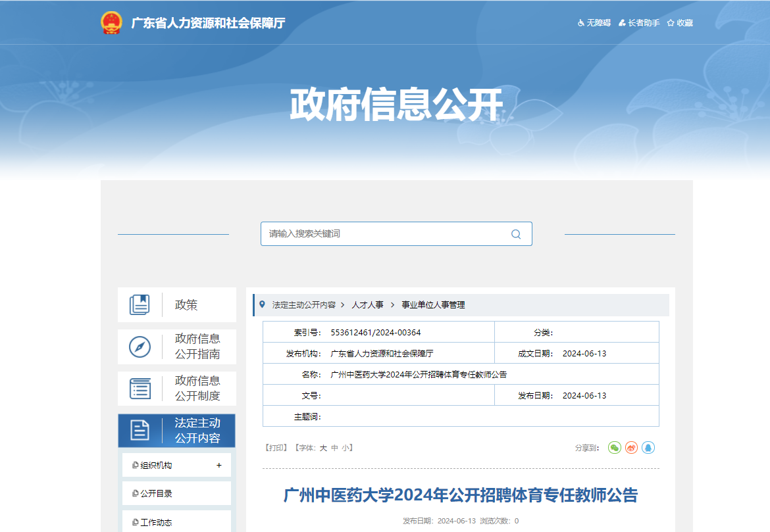Click 事业单位人事管理 in the breadcrumb

pyautogui.click(x=434, y=305)
